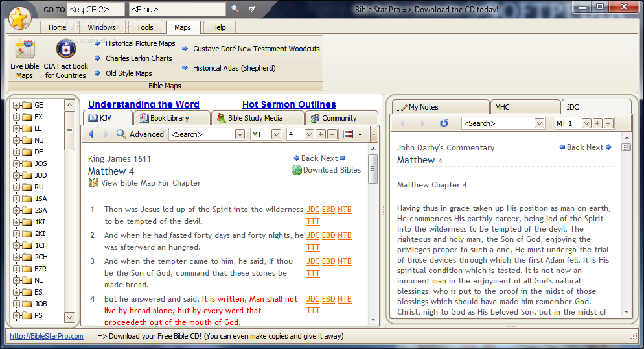This screenshot has height=349, width=644.
Task: Decrease chapter with minus button in KJV toolbar
Action: coord(332,134)
